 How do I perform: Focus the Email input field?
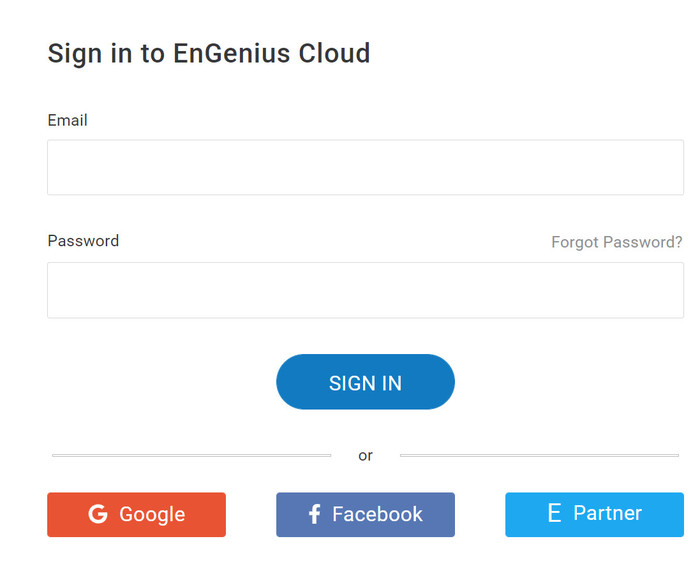pyautogui.click(x=365, y=167)
